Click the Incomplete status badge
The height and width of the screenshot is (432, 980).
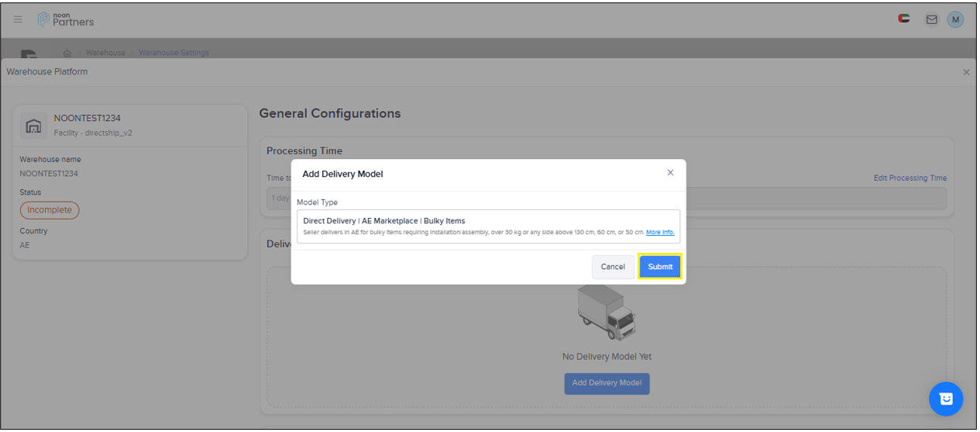click(50, 210)
